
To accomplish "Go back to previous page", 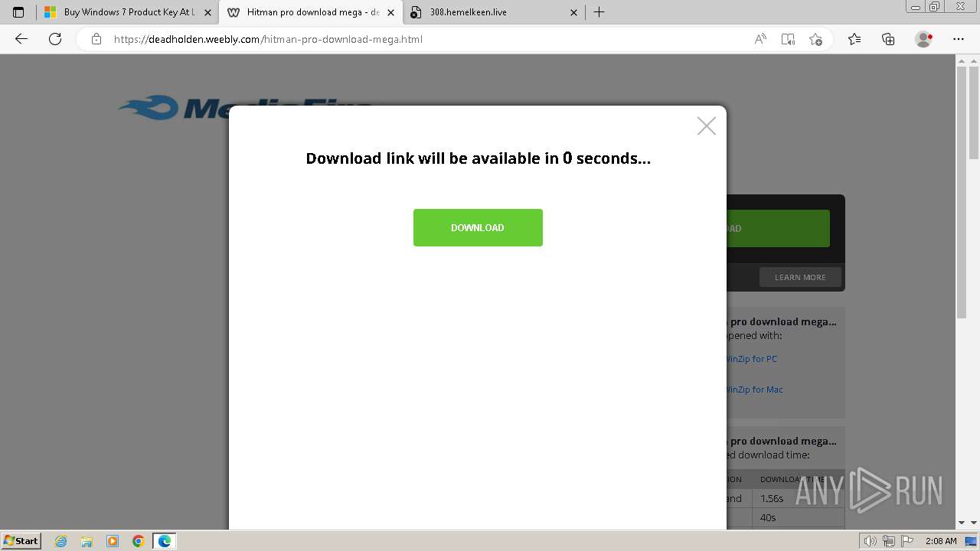I will tap(21, 39).
